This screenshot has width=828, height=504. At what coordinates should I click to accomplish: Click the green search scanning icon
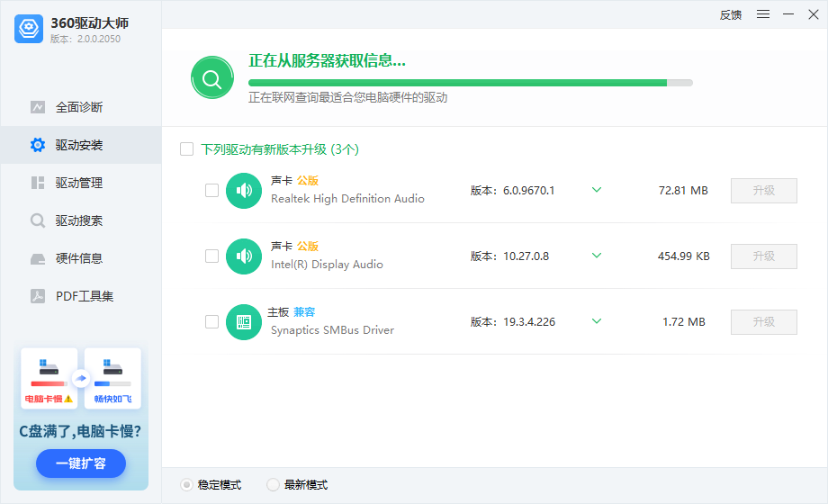click(x=212, y=77)
